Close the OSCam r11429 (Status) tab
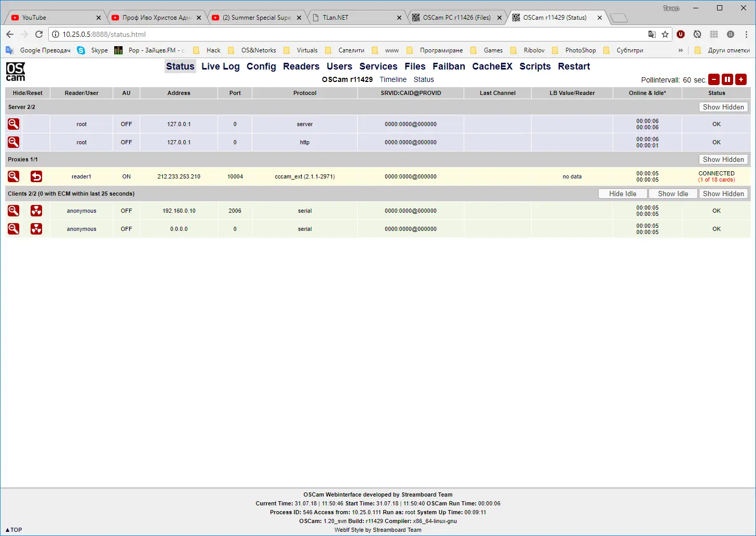The width and height of the screenshot is (756, 536). pos(600,18)
